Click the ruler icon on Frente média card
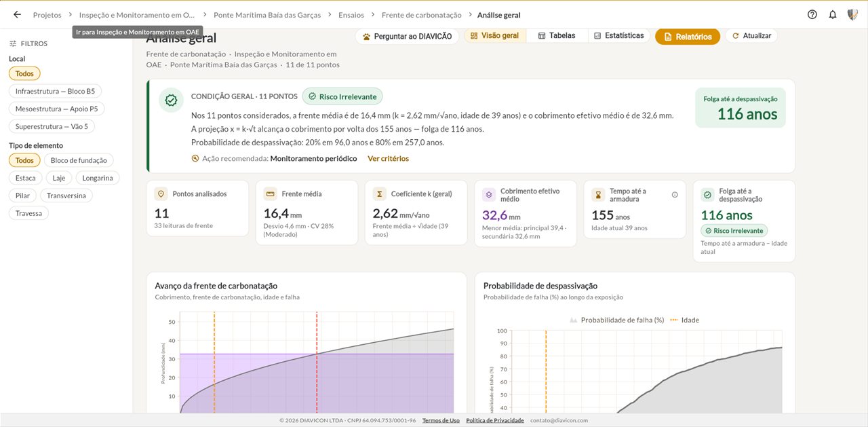 point(270,193)
